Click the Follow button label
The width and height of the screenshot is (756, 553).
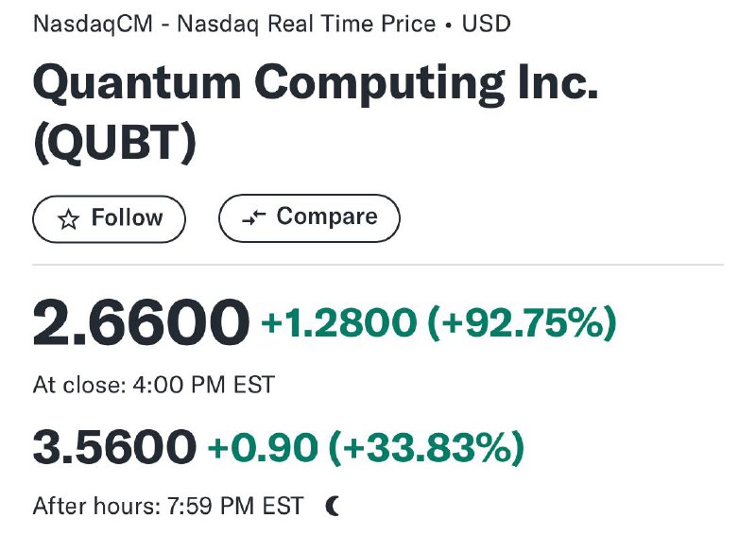tap(128, 217)
